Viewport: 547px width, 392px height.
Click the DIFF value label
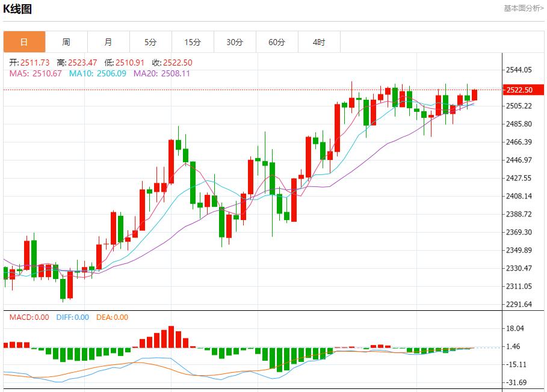[72, 317]
